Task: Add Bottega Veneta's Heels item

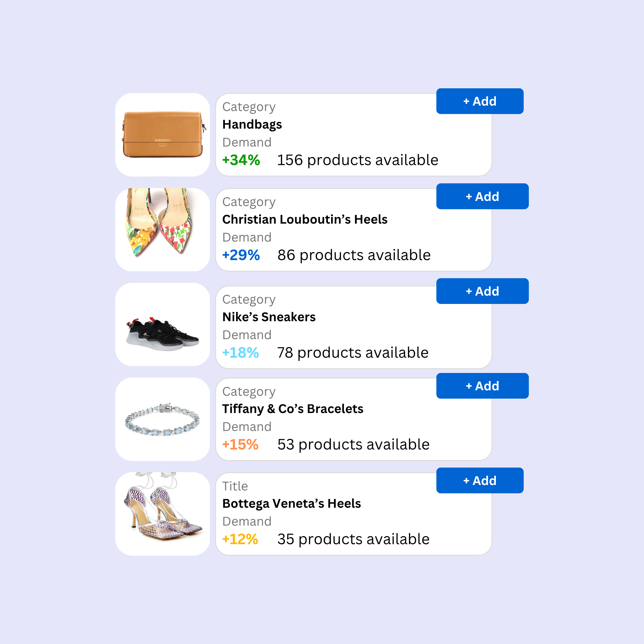Action: pos(480,480)
